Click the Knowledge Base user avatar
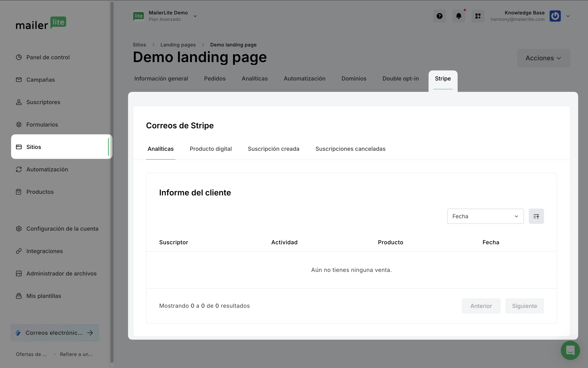Image resolution: width=588 pixels, height=368 pixels. [x=555, y=16]
